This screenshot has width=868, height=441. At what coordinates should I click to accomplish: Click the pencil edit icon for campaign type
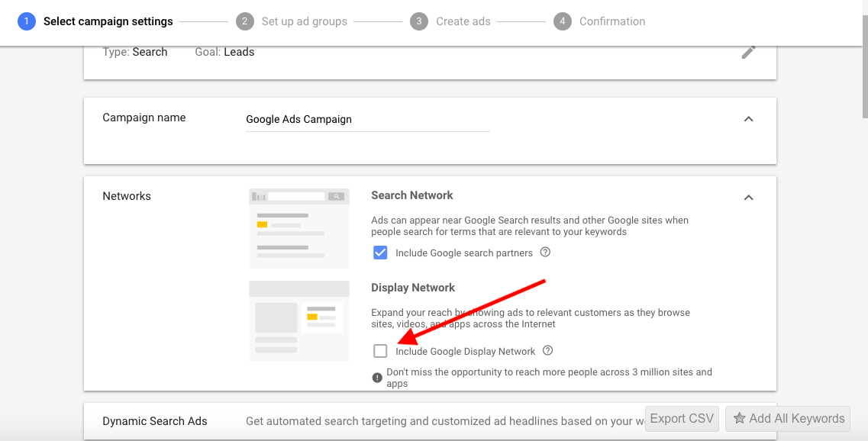(748, 53)
